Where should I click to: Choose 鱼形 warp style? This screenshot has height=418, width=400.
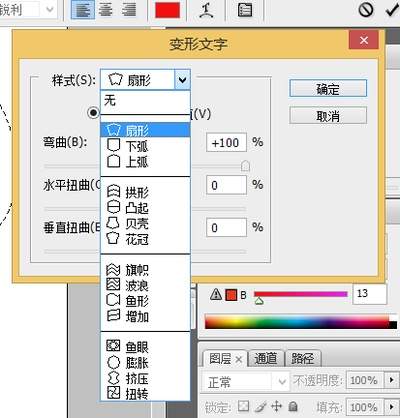coord(145,301)
